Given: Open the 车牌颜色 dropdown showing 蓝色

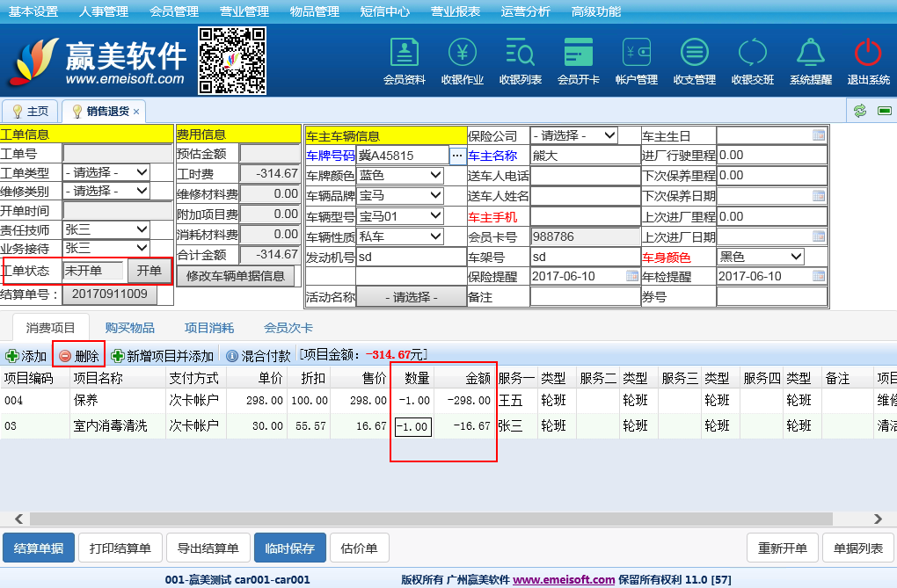Looking at the screenshot, I should 436,175.
